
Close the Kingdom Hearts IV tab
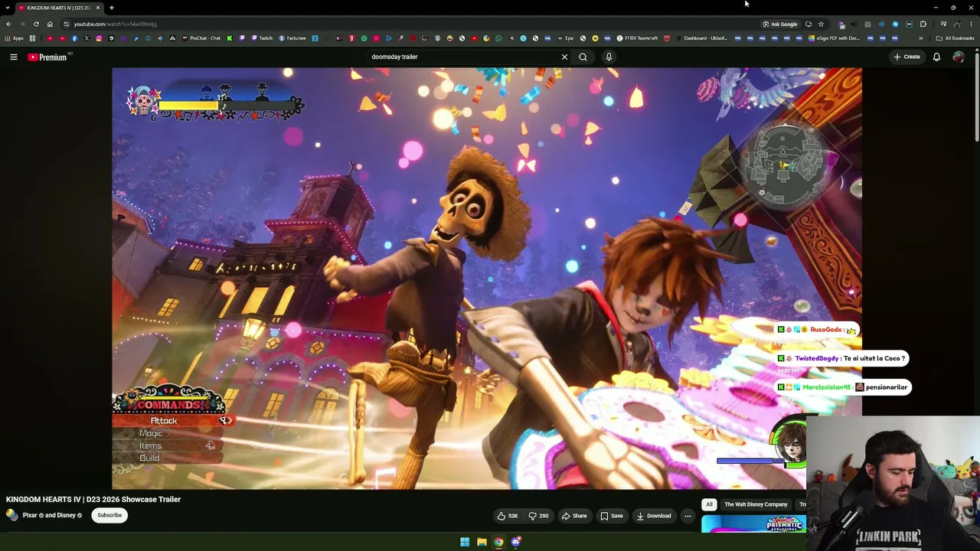pos(98,8)
